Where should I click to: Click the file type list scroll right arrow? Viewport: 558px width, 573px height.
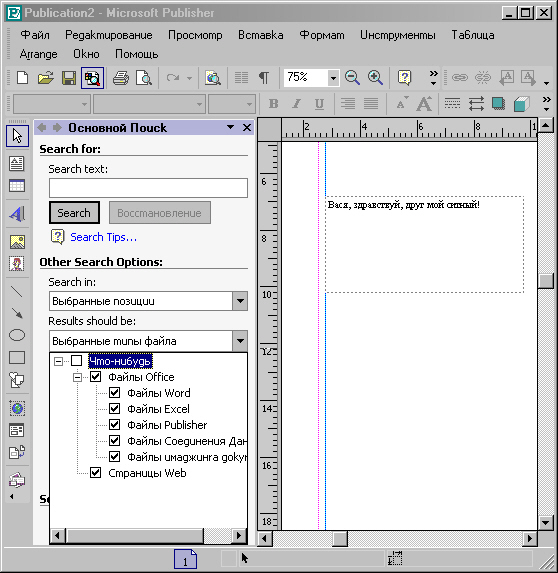(x=239, y=536)
